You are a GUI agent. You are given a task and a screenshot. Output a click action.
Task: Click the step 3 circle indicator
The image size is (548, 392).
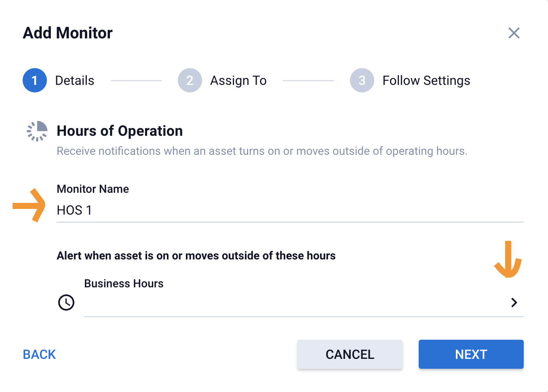point(362,80)
